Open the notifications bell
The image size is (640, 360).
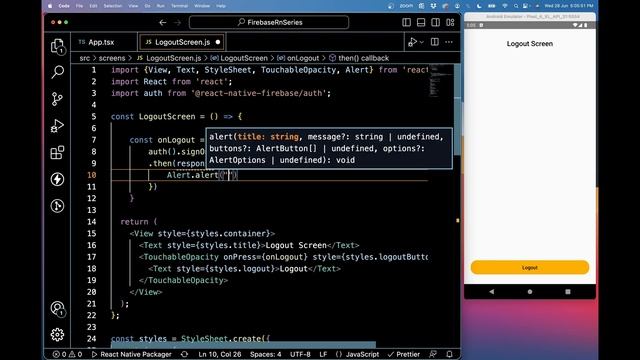pyautogui.click(x=449, y=354)
